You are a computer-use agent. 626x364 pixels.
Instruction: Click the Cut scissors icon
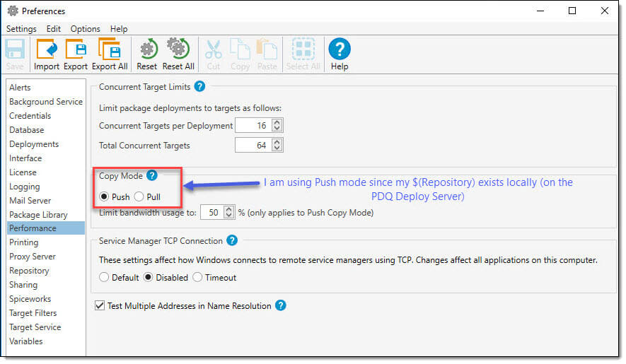(214, 54)
